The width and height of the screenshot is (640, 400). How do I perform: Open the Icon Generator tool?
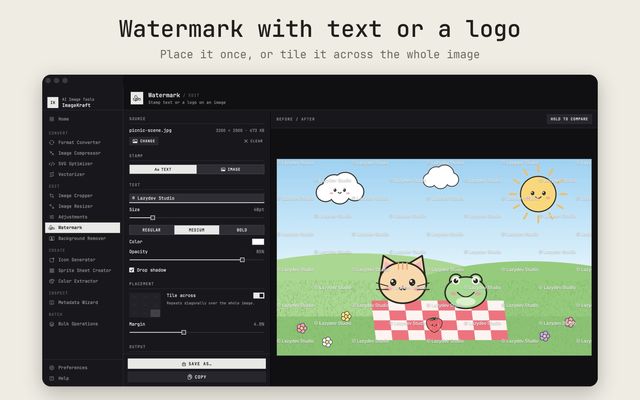pos(82,260)
